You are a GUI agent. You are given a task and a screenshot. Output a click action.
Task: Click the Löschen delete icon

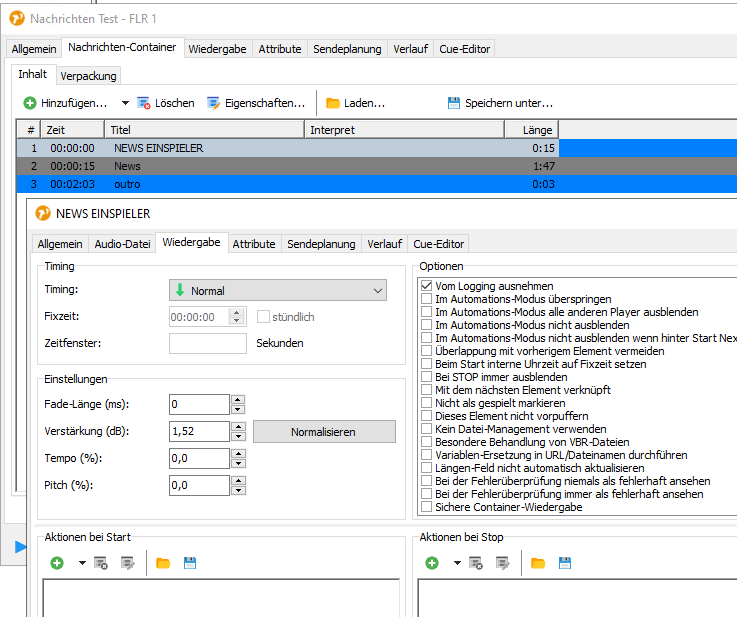(143, 103)
